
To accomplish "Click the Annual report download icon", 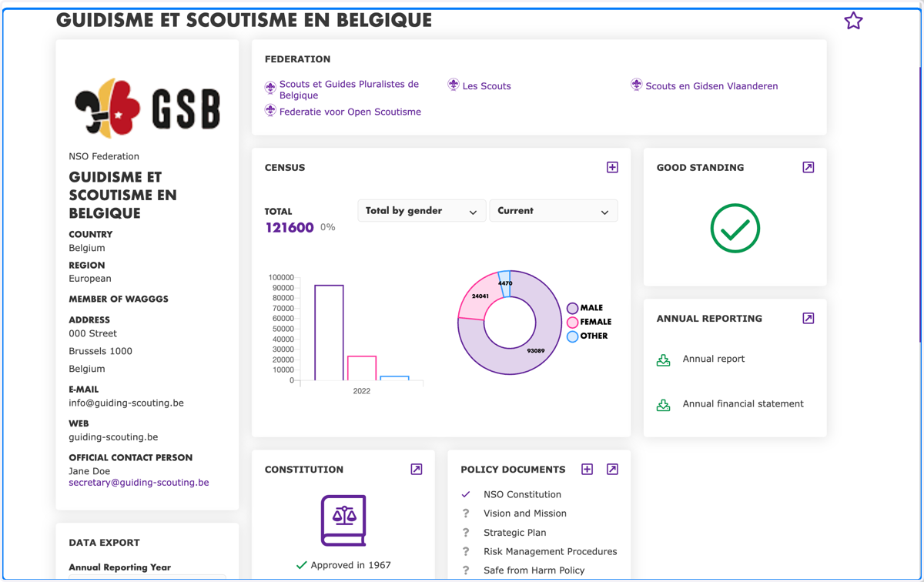I will pyautogui.click(x=663, y=360).
